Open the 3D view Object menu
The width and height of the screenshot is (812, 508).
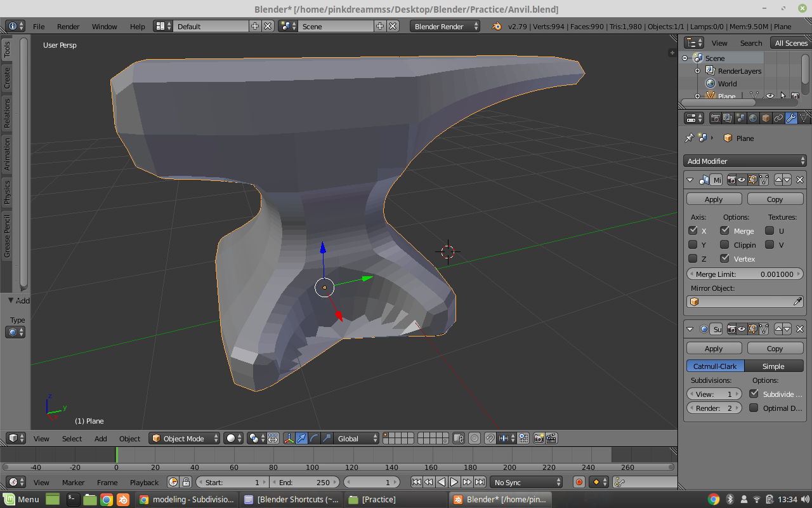tap(130, 438)
